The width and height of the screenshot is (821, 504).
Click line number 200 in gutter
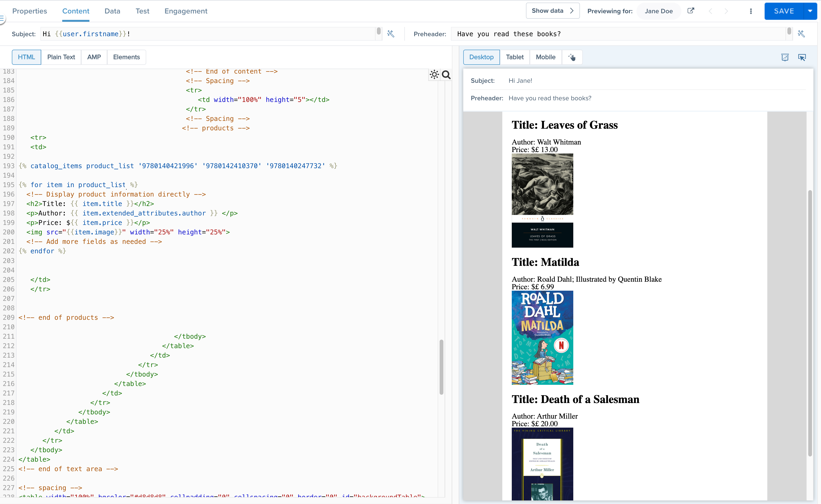point(9,232)
